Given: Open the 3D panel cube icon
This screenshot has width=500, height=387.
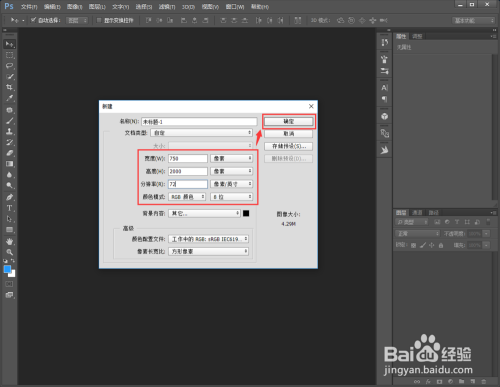Looking at the screenshot, I should tap(384, 116).
